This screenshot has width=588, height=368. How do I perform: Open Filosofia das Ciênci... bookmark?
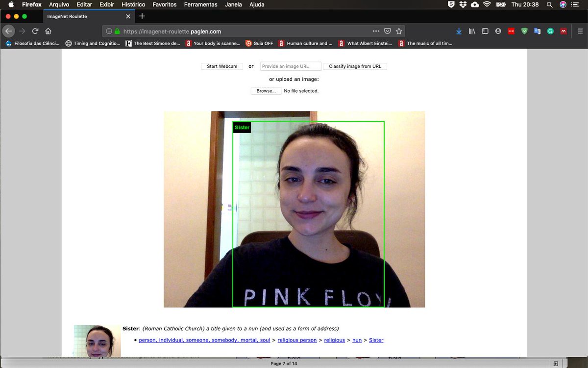pyautogui.click(x=32, y=43)
